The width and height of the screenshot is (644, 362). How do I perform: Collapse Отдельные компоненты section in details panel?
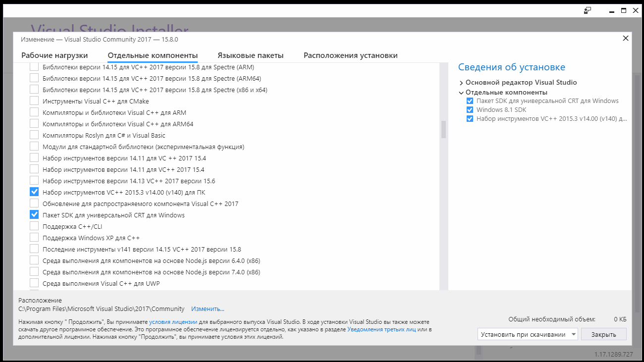(x=461, y=93)
